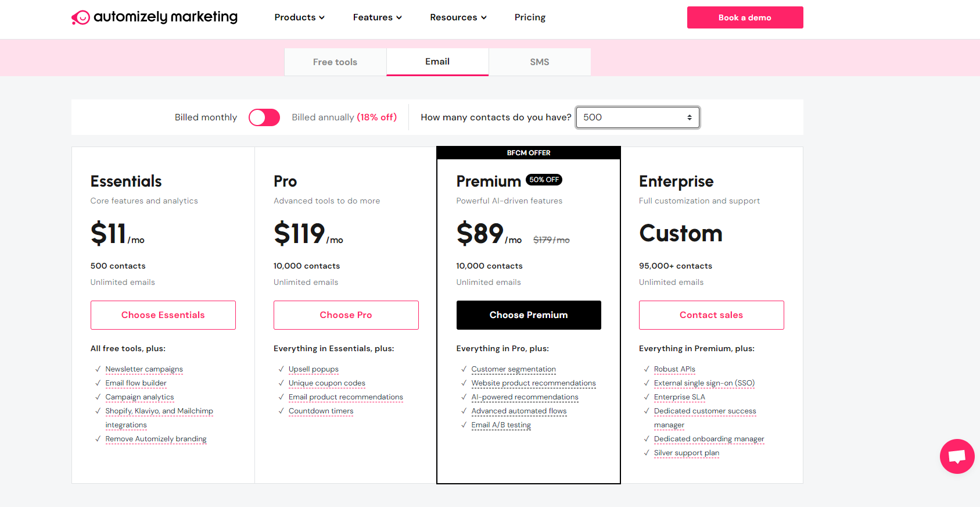Open the live chat bubble icon
This screenshot has height=507, width=980.
click(x=957, y=456)
